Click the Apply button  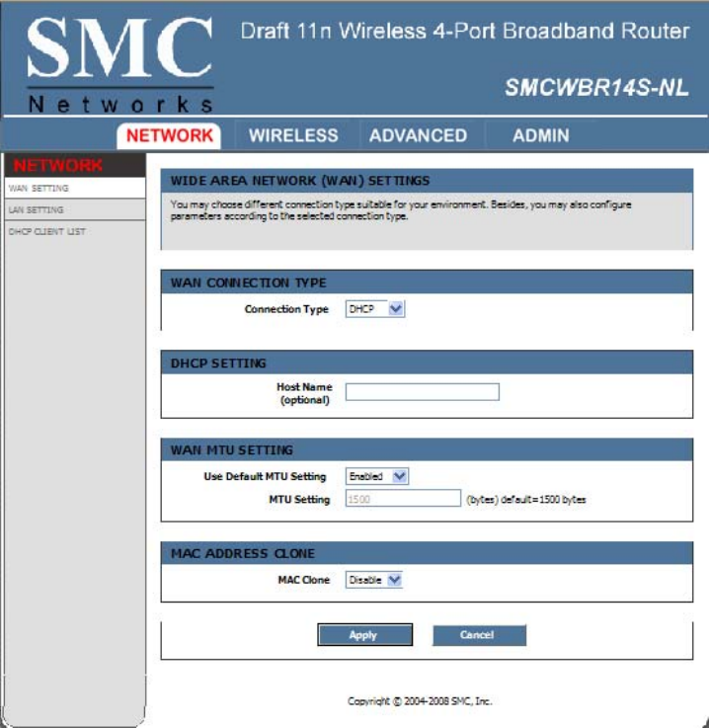pos(364,635)
